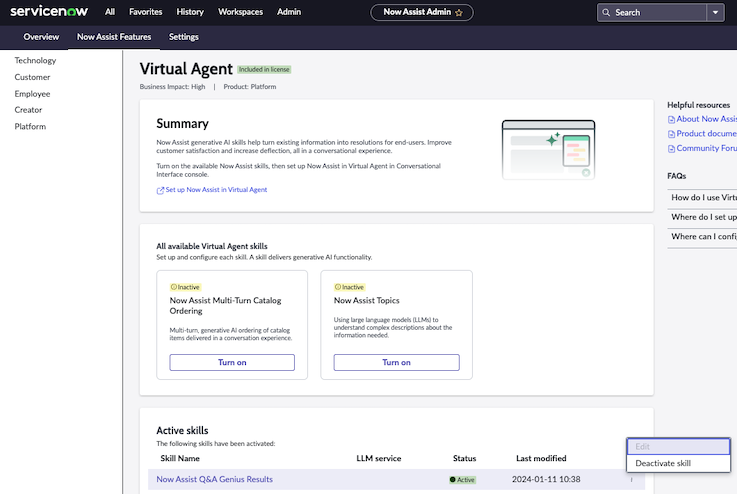Open Set up Now Assist in Virtual Agent link
The width and height of the screenshot is (737, 494).
tap(216, 190)
